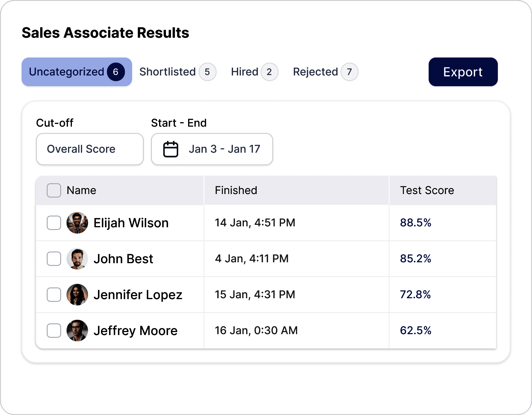Click Elijah Wilson's profile avatar
This screenshot has width=532, height=415.
tap(77, 223)
